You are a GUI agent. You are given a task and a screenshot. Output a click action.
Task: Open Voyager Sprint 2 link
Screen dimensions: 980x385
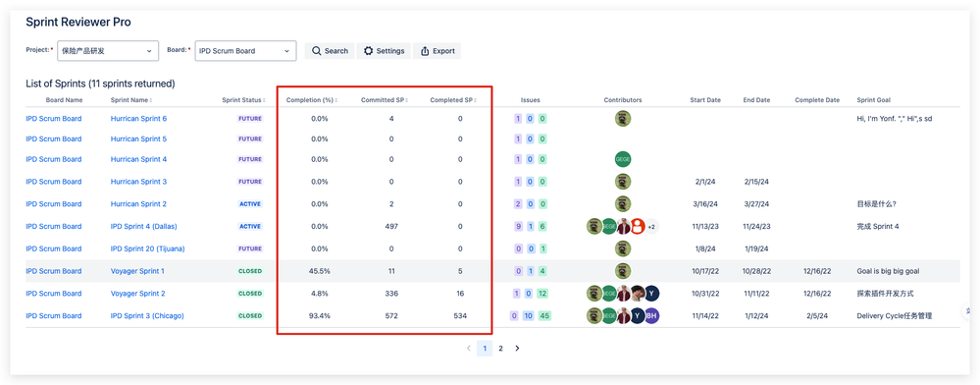pyautogui.click(x=137, y=294)
